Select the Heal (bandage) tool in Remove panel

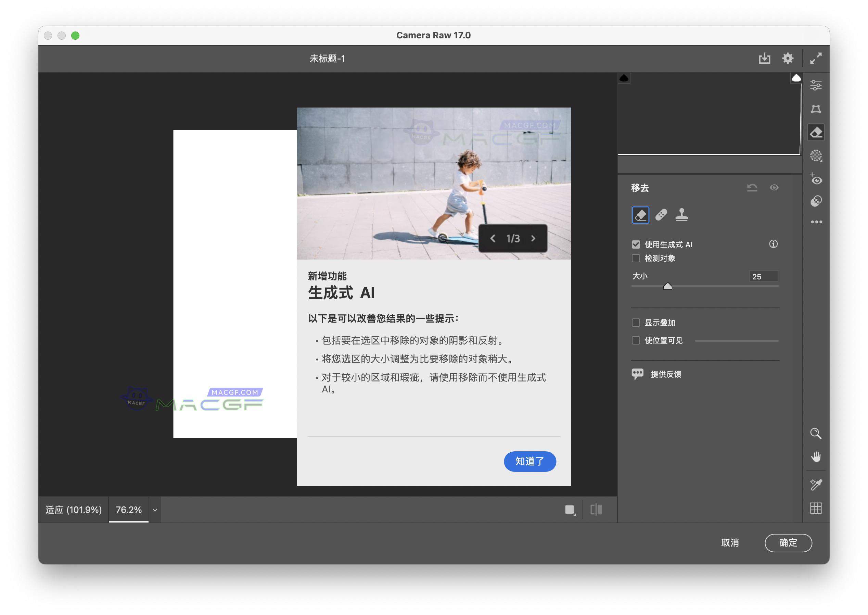point(662,215)
